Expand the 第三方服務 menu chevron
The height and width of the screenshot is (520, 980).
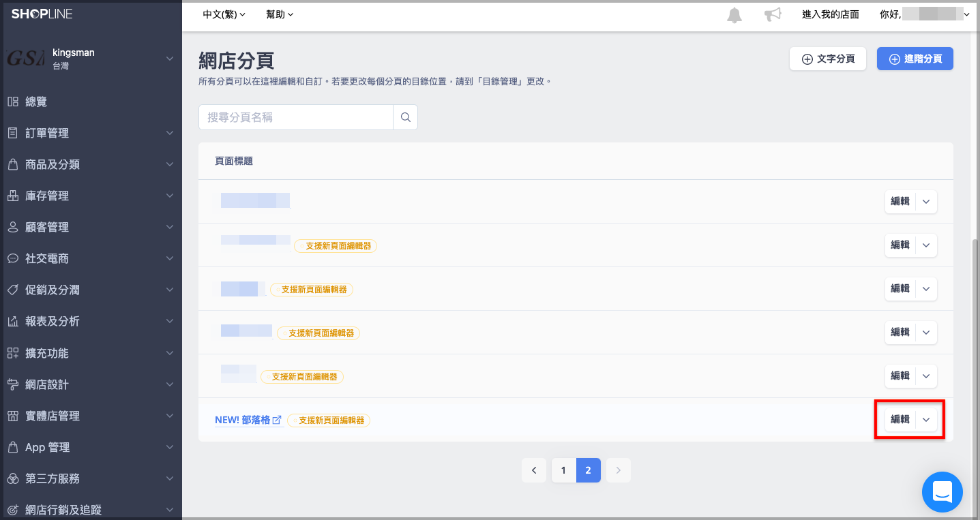(x=170, y=478)
